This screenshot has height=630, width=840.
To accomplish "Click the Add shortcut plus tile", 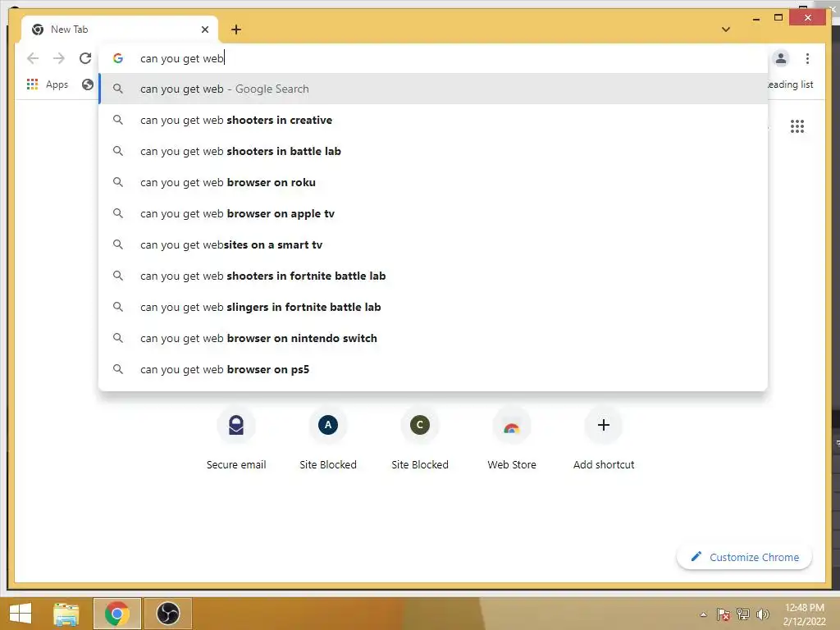I will 604,439.
